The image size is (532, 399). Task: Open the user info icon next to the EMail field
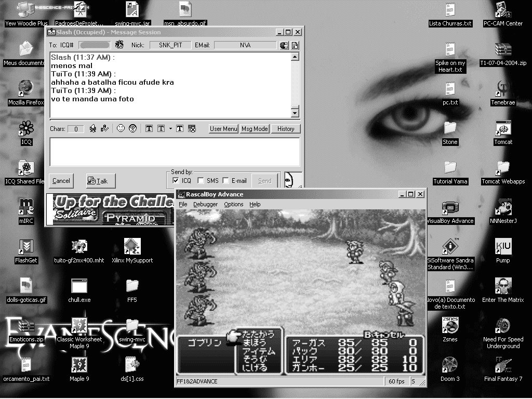(295, 45)
